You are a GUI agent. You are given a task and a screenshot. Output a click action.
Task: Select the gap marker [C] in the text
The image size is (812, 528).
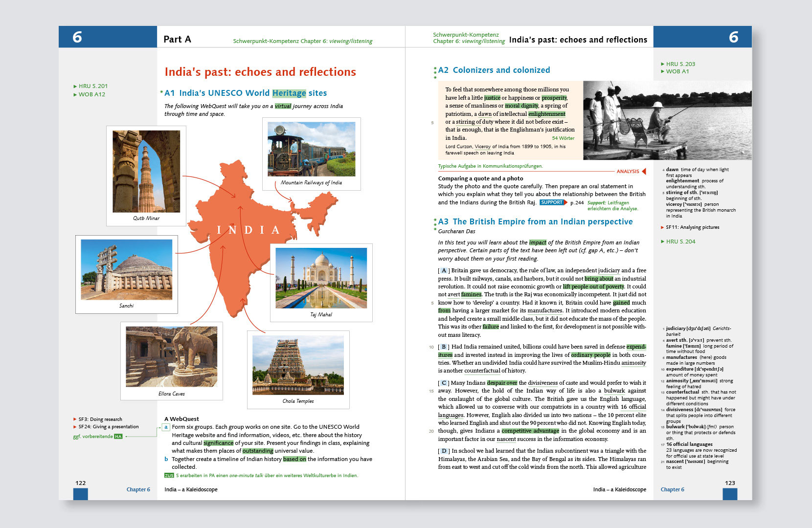pyautogui.click(x=444, y=383)
